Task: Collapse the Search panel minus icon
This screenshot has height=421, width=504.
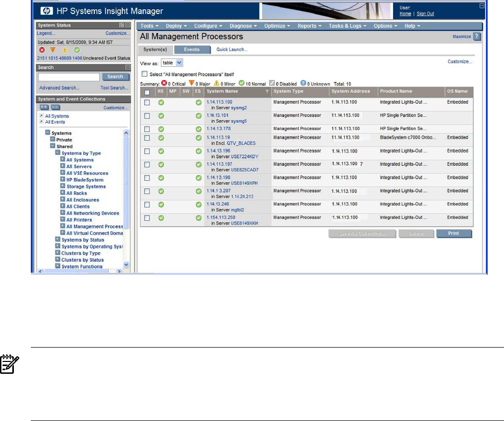Action: [128, 67]
